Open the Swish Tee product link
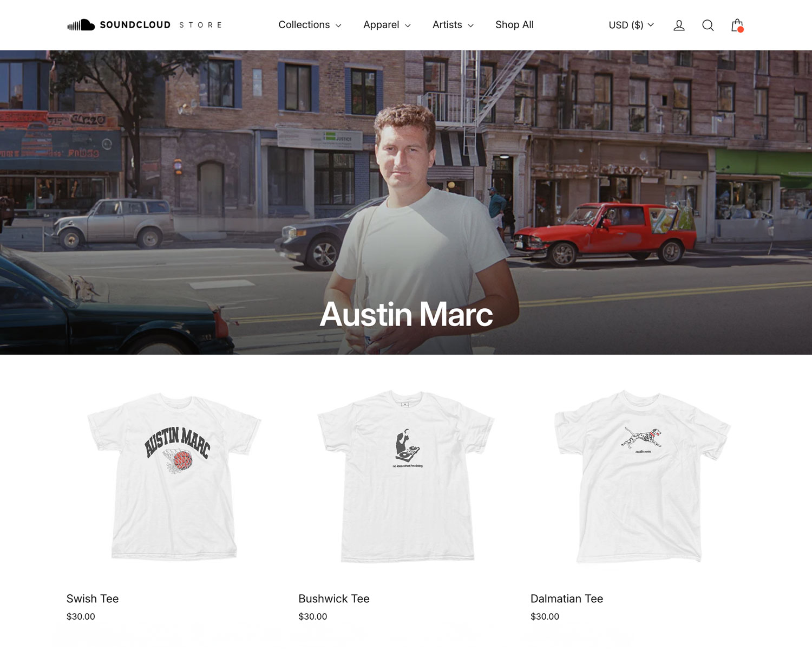The width and height of the screenshot is (812, 650). coord(92,599)
